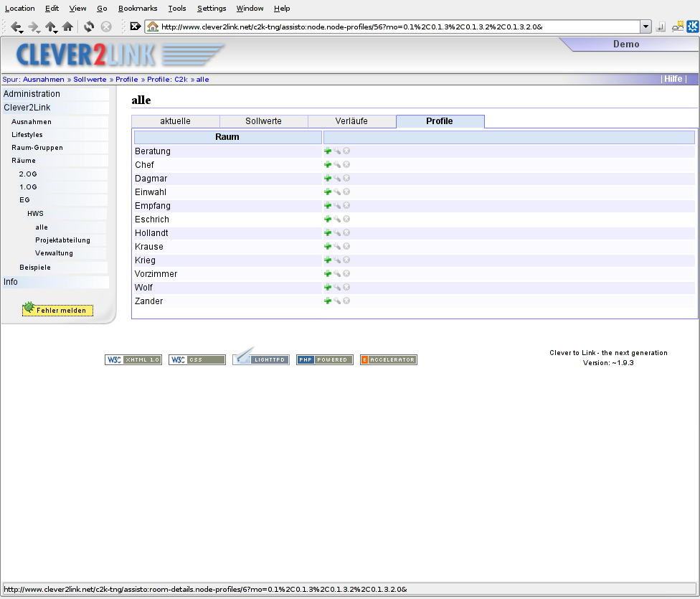
Task: Report a bug via Fehler melden
Action: tap(57, 310)
